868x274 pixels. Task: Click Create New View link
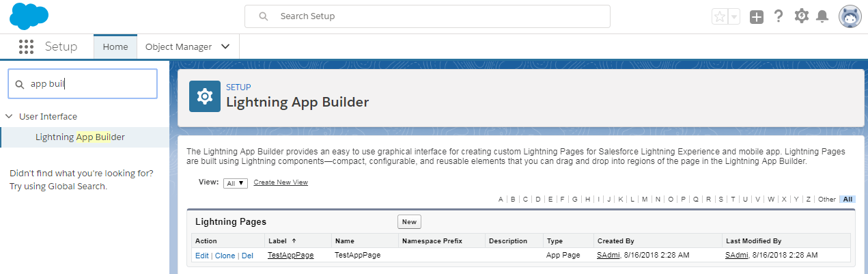[281, 182]
